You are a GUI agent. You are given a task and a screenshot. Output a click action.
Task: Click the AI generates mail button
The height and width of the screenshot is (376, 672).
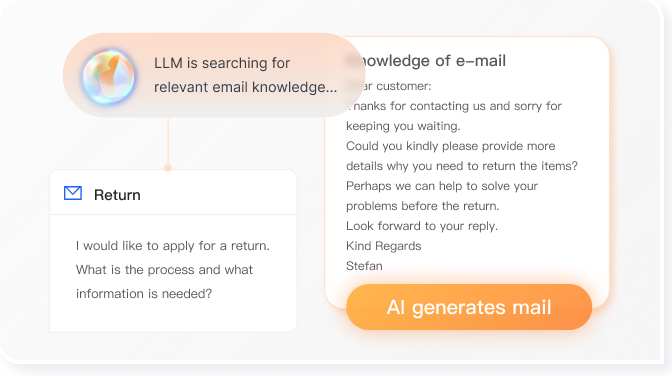click(x=469, y=307)
